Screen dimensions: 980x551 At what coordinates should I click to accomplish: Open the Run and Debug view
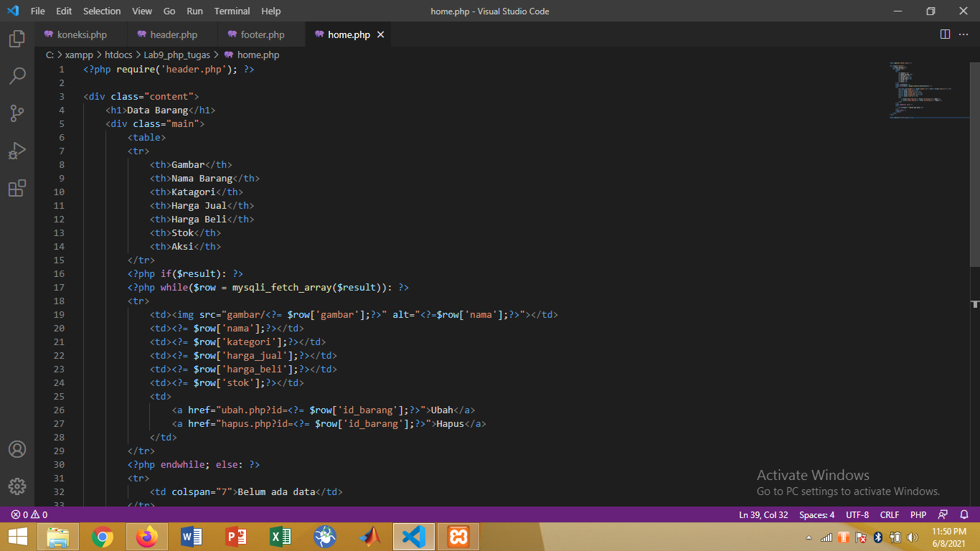[x=17, y=151]
